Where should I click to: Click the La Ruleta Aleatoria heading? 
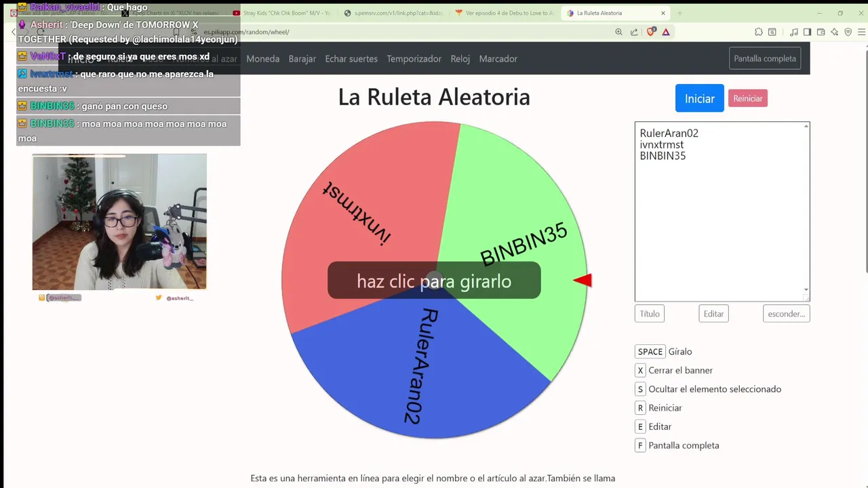tap(434, 97)
